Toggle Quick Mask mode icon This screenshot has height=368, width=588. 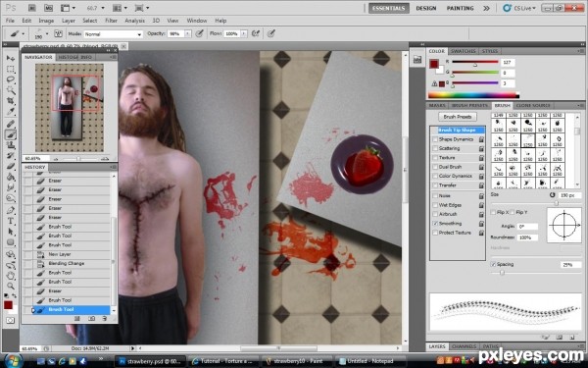pyautogui.click(x=10, y=320)
